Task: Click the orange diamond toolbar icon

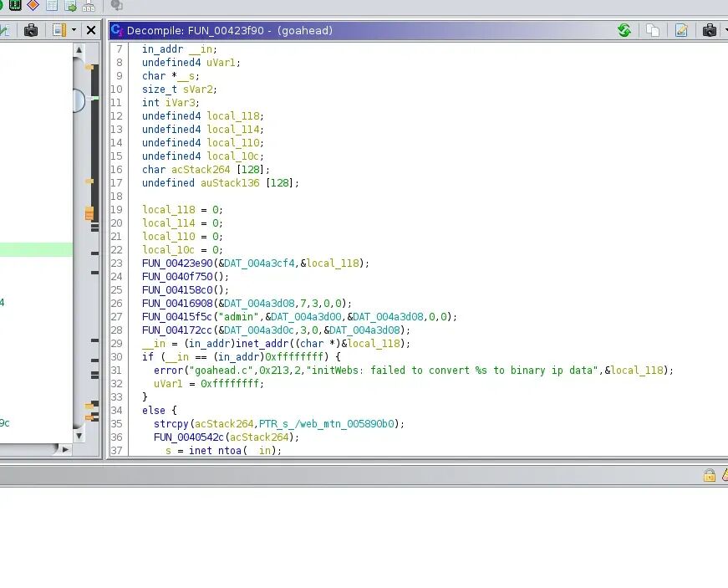Action: point(33,5)
